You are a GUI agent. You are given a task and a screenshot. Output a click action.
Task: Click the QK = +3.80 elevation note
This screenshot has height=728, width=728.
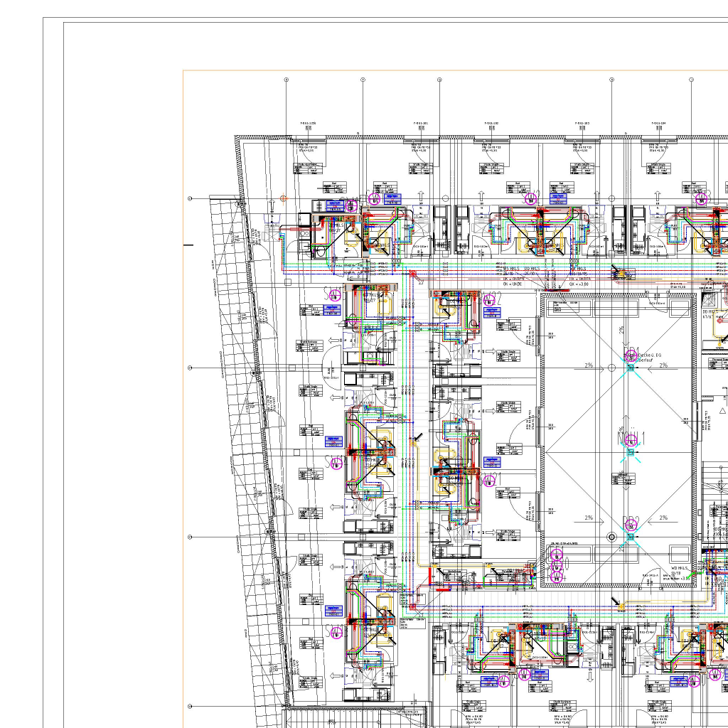580,284
